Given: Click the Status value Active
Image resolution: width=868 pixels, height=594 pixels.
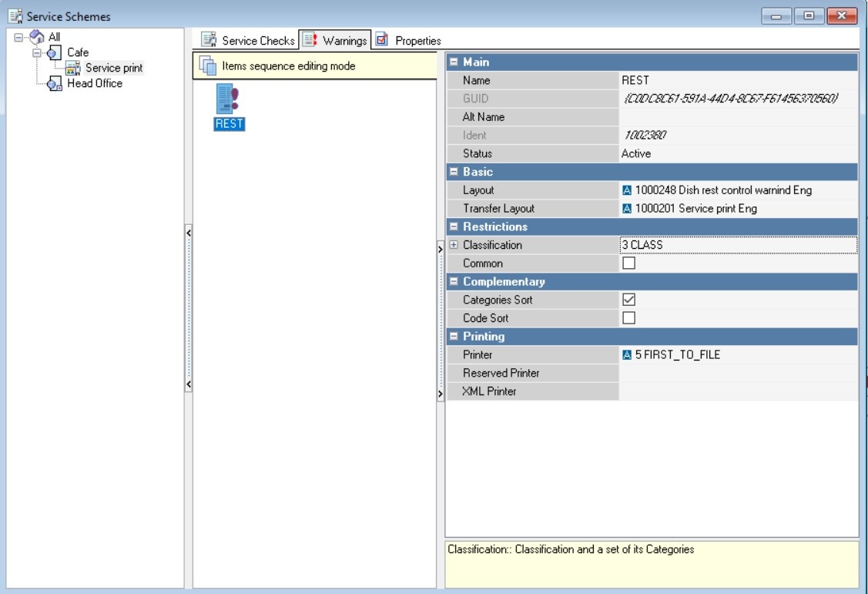Looking at the screenshot, I should point(635,153).
